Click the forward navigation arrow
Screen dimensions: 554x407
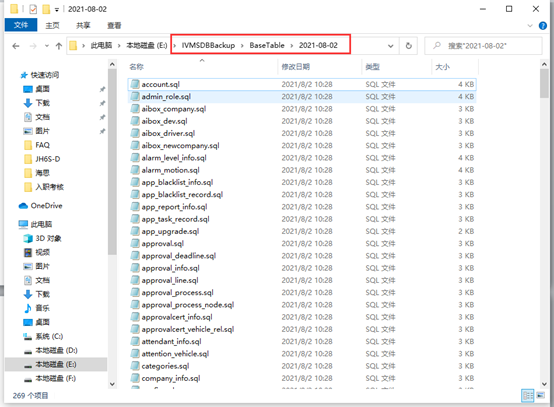[x=33, y=46]
